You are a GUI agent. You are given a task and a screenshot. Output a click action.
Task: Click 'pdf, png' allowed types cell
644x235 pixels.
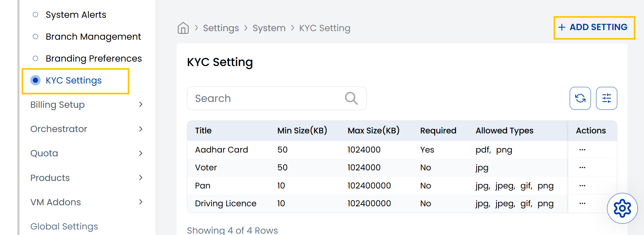click(494, 150)
